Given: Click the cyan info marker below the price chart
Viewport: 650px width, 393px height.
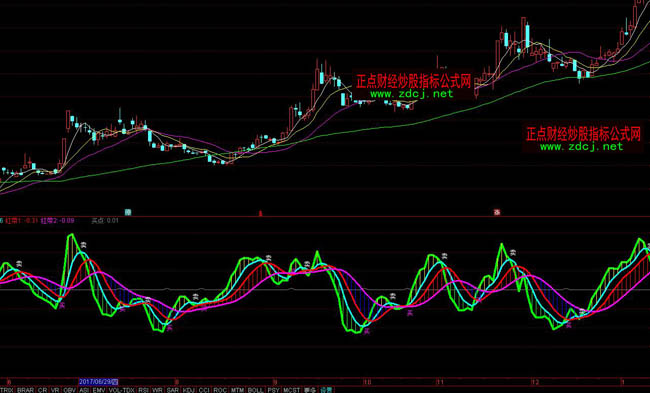Looking at the screenshot, I should [x=128, y=212].
